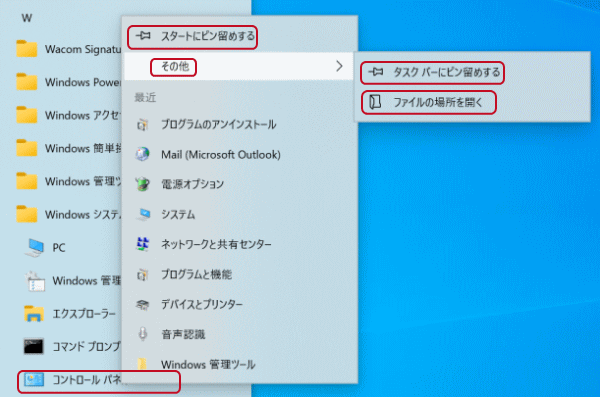Screen dimensions: 600x397
Task: Click the 電源オプション icon
Action: coord(142,184)
